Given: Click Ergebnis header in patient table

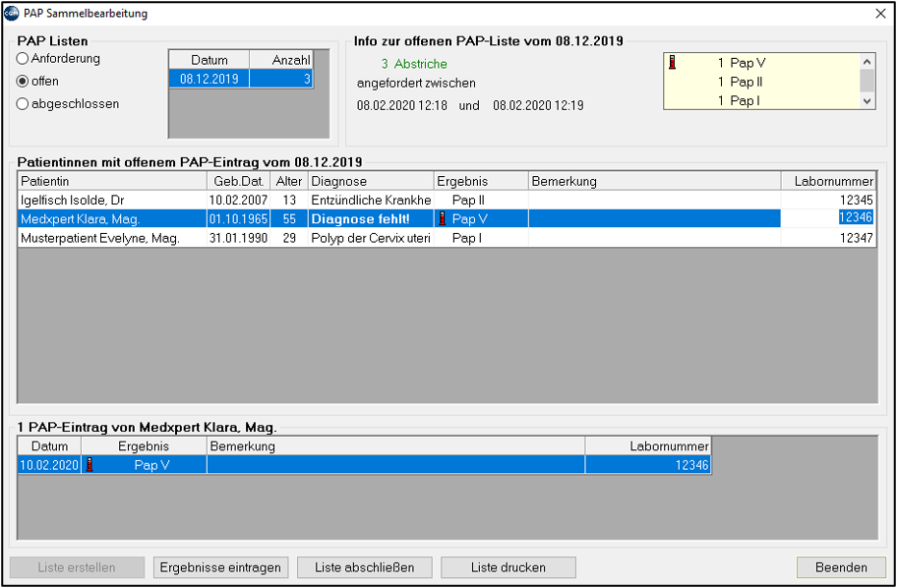Looking at the screenshot, I should (481, 181).
